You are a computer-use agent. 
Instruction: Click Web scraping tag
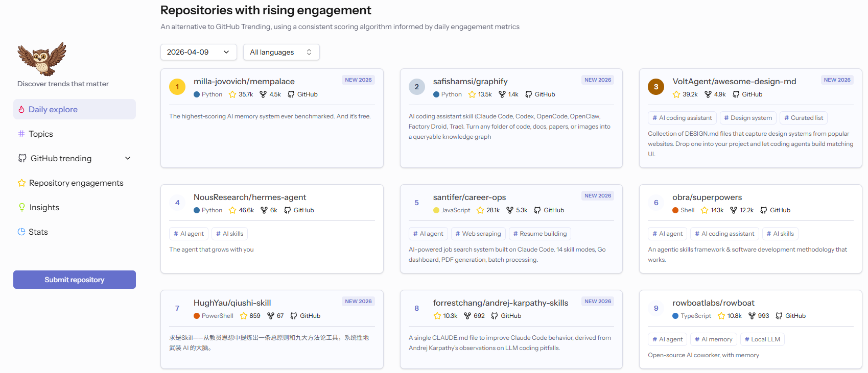point(478,234)
